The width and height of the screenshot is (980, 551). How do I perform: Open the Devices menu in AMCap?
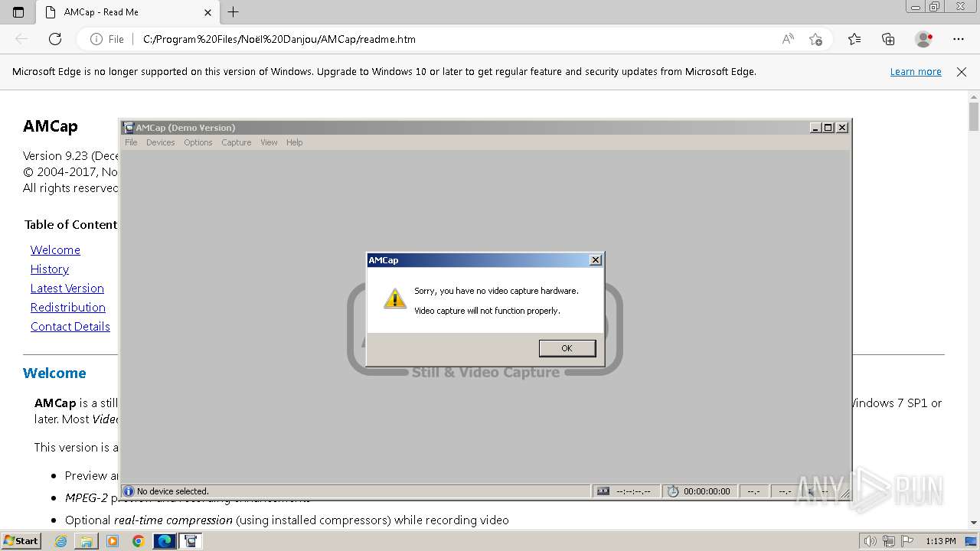160,142
